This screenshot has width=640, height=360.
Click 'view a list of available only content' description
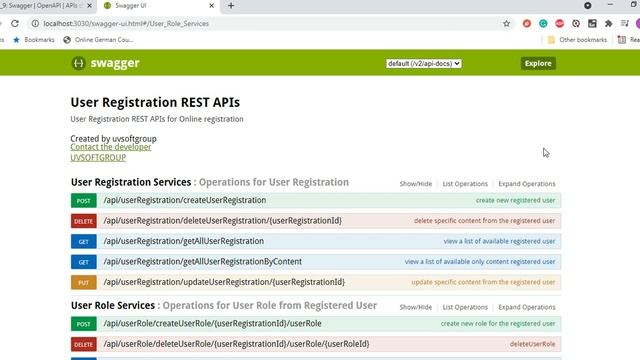pyautogui.click(x=480, y=262)
